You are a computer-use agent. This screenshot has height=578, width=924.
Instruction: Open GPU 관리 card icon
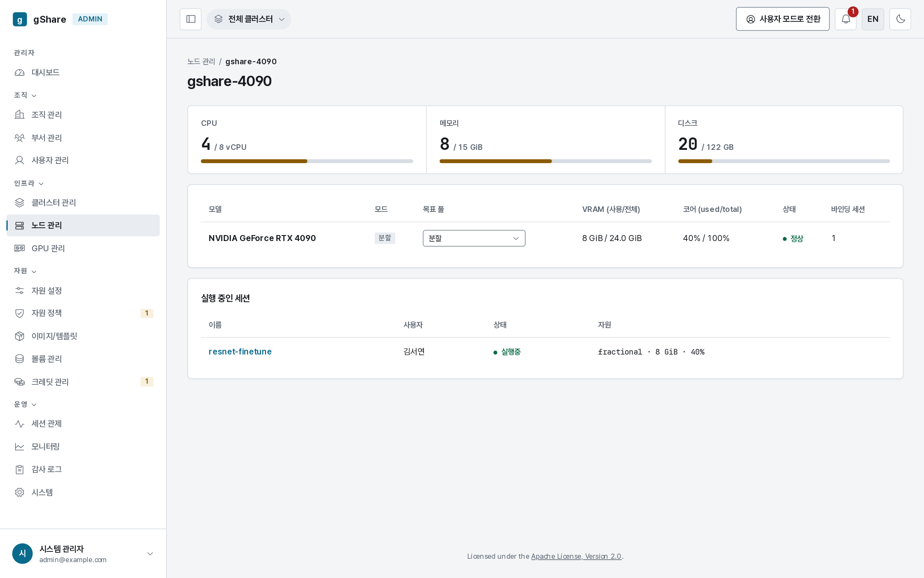point(20,248)
